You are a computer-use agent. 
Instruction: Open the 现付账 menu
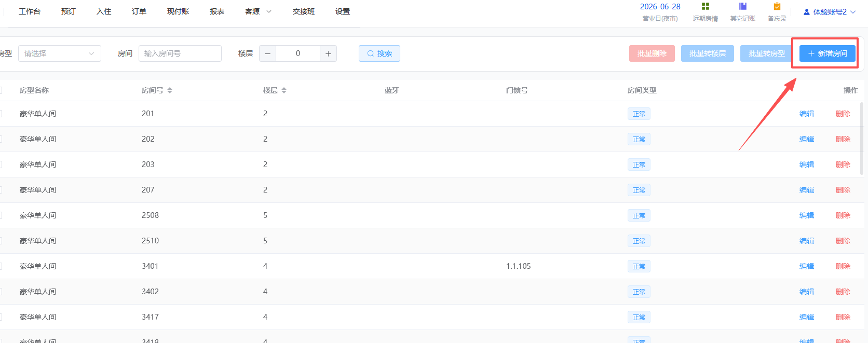178,11
